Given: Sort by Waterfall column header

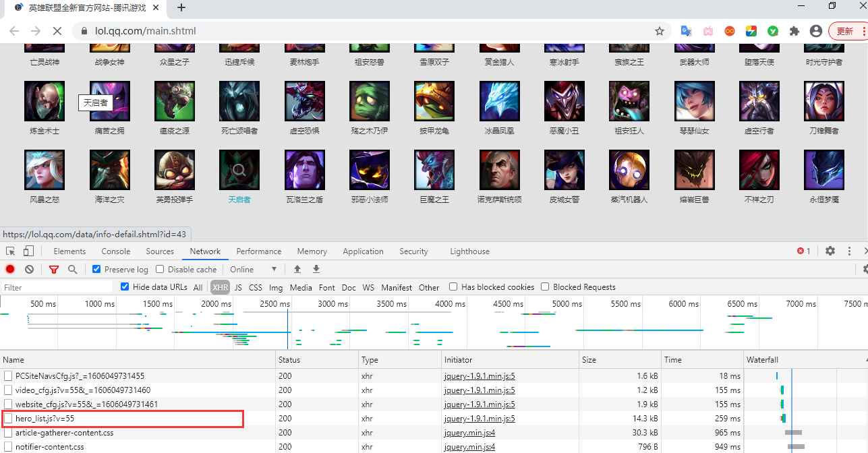Looking at the screenshot, I should (x=805, y=360).
